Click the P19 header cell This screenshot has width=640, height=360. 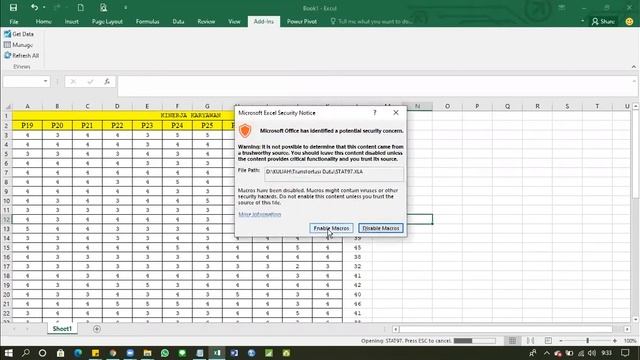tap(27, 125)
